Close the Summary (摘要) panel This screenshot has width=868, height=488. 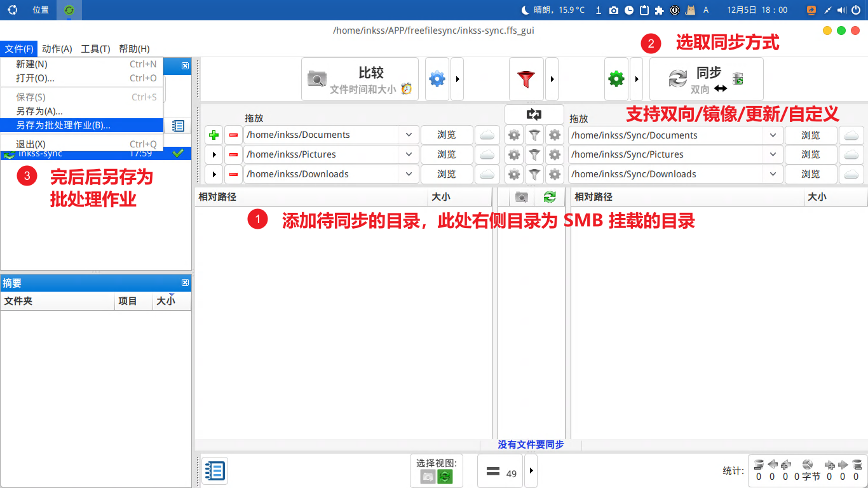click(185, 283)
